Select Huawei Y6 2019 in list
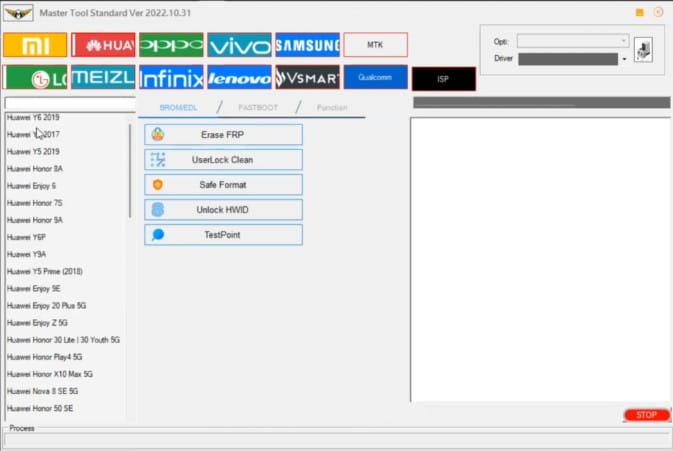673x451 pixels. coord(33,117)
